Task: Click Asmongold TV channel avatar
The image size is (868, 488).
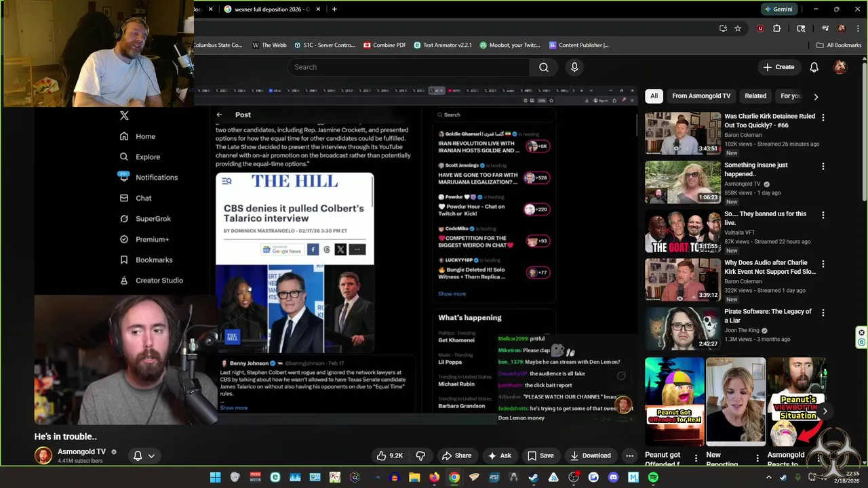Action: (43, 455)
